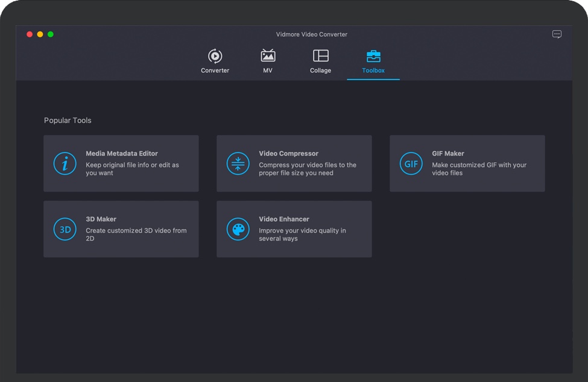The image size is (588, 382).
Task: Open GIF Maker via its title text
Action: (x=447, y=154)
